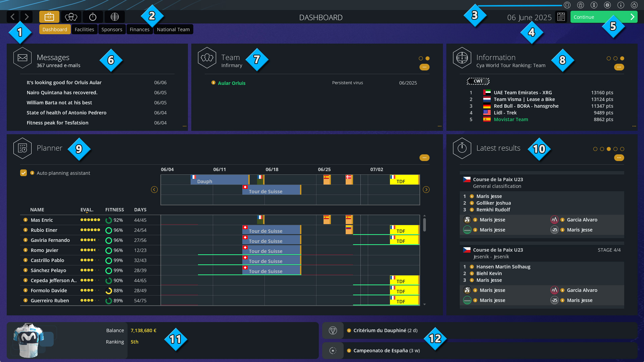
Task: Select the Dauph race block in planner
Action: point(220,179)
